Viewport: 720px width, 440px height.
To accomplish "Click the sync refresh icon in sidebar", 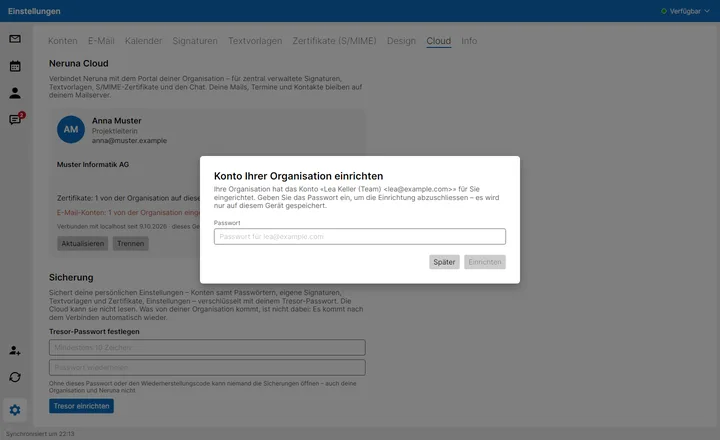I will 15,377.
